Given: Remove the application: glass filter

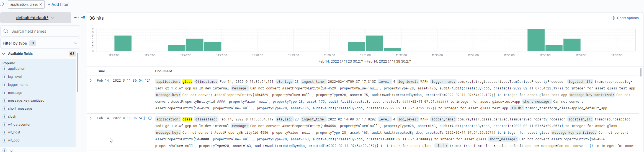Looking at the screenshot, I should pyautogui.click(x=41, y=4).
